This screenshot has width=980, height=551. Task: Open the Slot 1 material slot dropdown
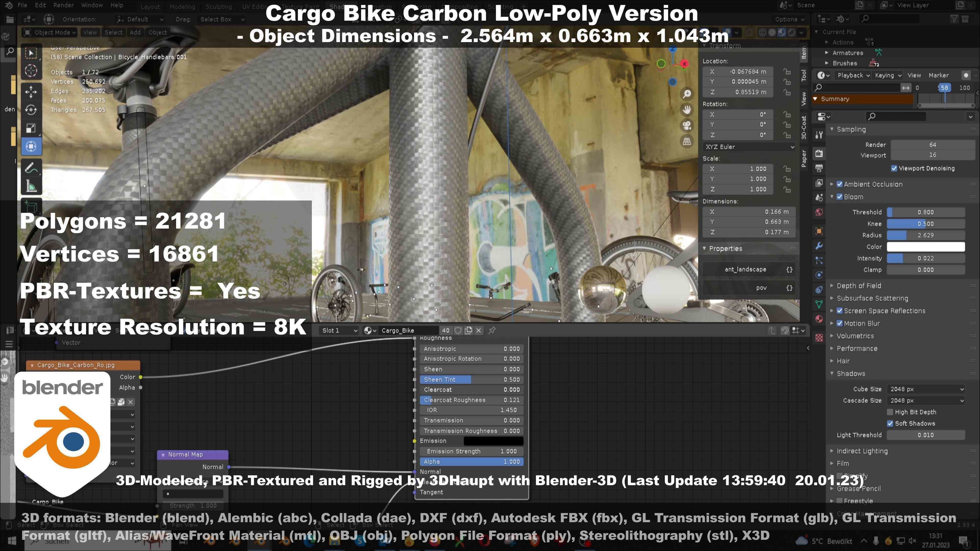click(x=339, y=330)
